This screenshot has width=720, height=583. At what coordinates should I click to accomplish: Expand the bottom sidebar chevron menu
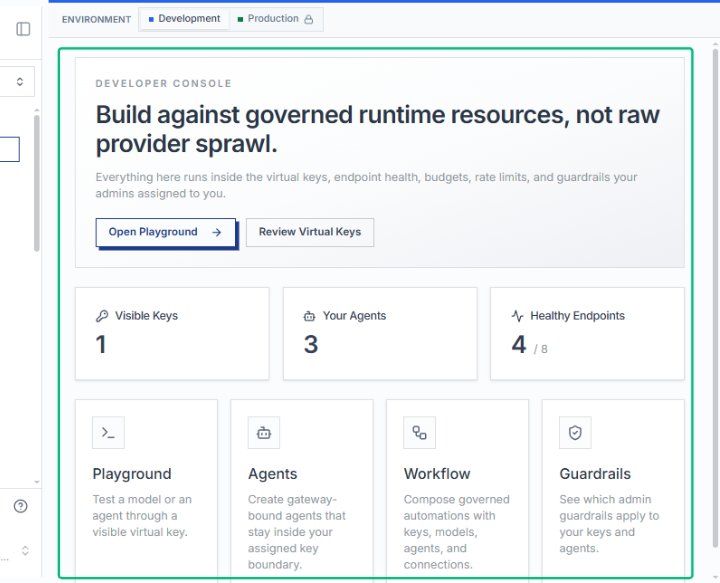click(x=25, y=550)
